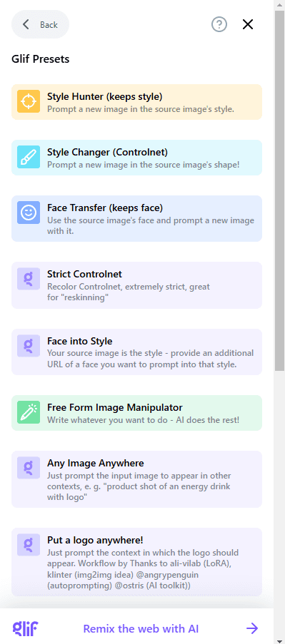Click the Any Image Anywhere glif icon

coord(29,468)
